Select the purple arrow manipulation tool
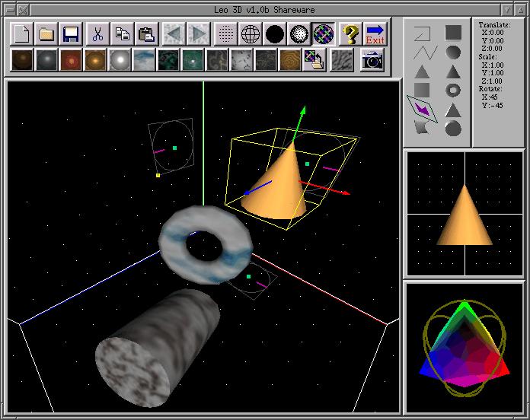 (x=421, y=109)
